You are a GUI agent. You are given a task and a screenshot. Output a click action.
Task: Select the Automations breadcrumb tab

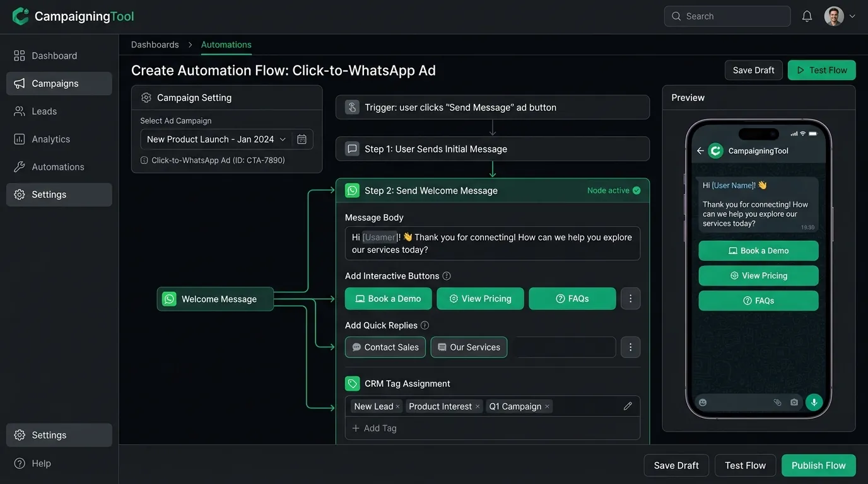click(x=226, y=45)
